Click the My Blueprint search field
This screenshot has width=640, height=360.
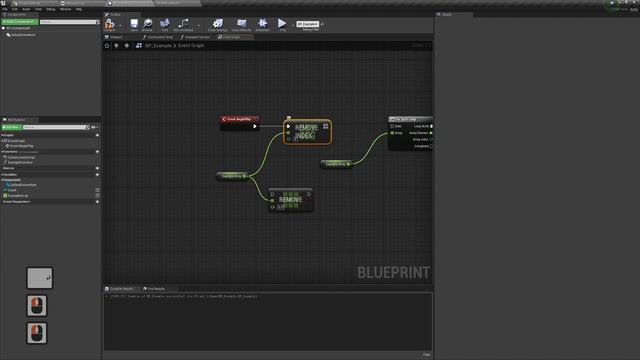click(x=55, y=127)
